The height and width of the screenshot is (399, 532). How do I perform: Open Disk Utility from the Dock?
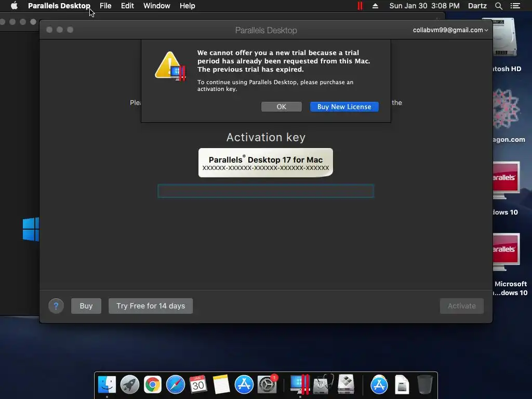(x=323, y=384)
